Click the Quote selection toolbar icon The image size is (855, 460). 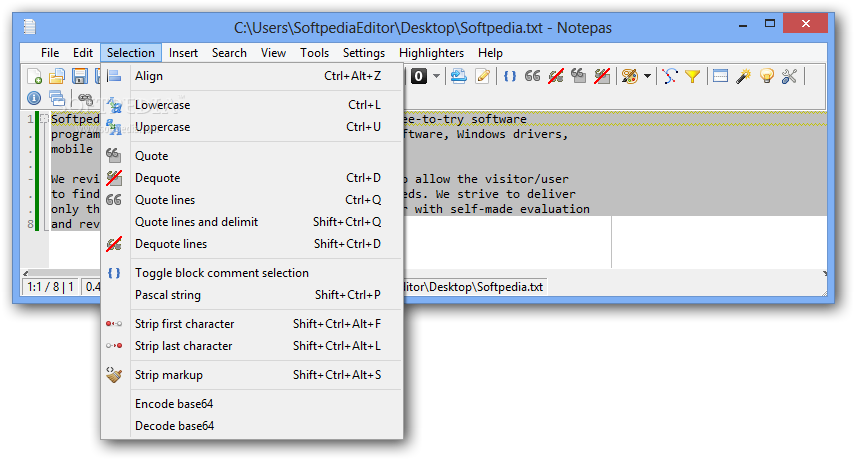tap(579, 76)
